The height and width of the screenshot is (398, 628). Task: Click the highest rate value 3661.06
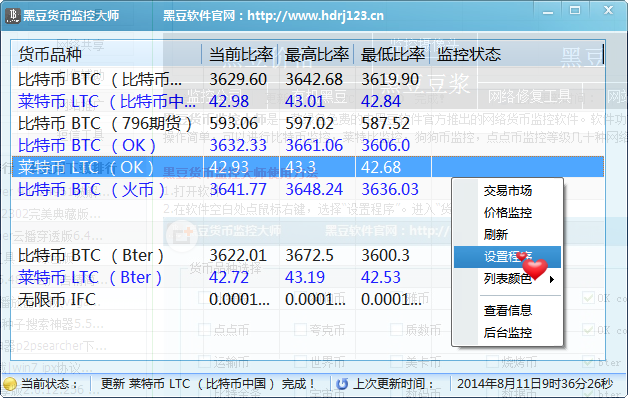point(314,145)
